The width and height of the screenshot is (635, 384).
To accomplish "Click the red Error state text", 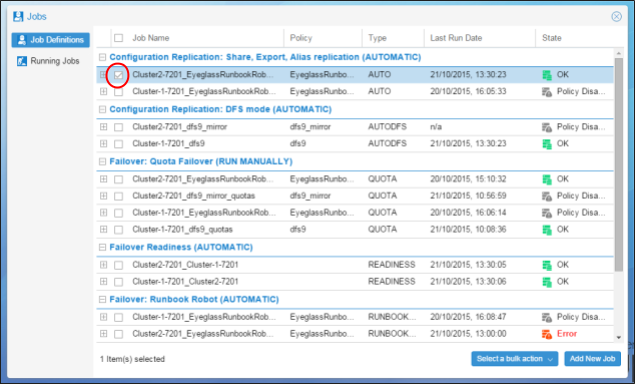I will (567, 334).
